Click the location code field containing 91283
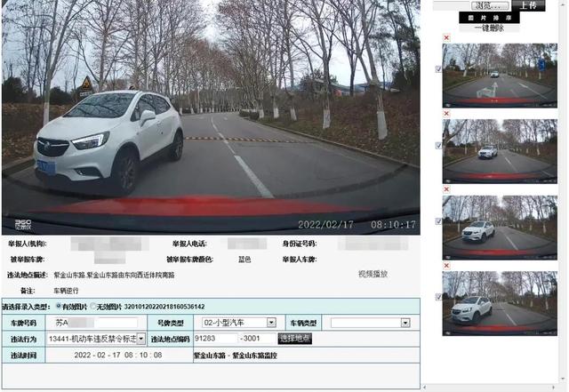The image size is (569, 392). coord(214,339)
